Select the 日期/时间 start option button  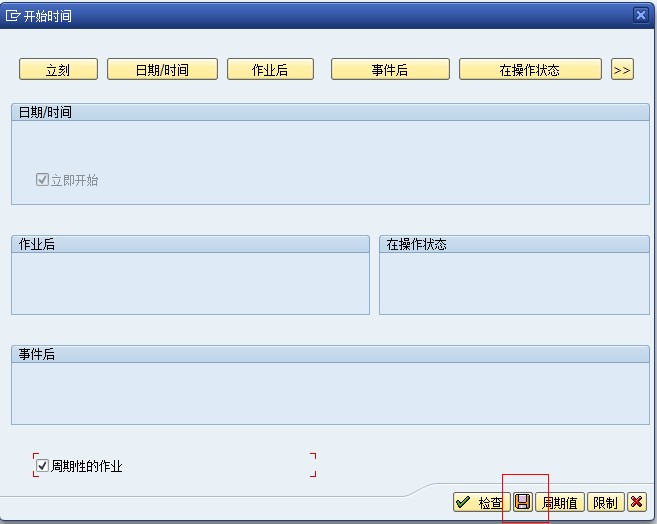(162, 69)
